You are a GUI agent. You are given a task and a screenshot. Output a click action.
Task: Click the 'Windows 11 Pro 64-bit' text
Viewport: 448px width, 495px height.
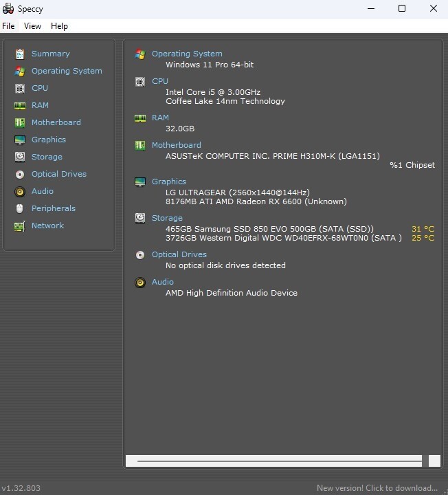click(210, 65)
